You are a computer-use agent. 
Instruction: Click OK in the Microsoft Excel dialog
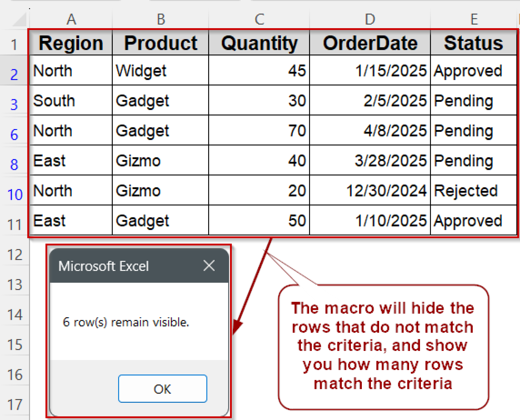pos(162,389)
